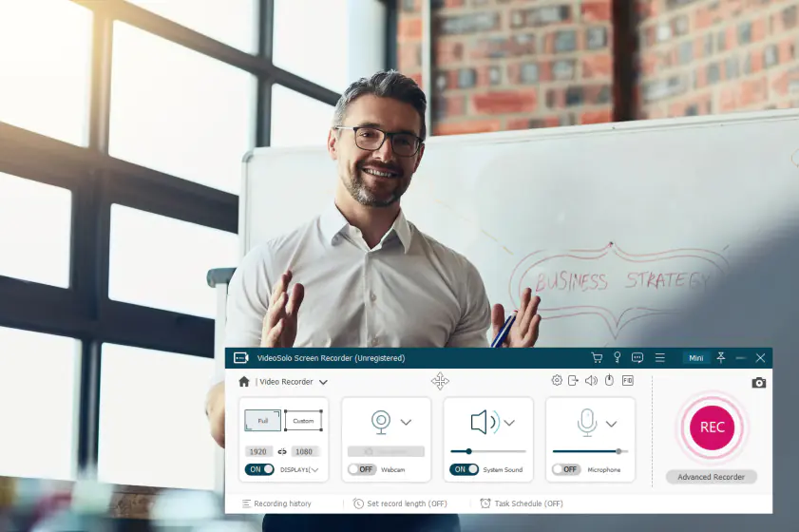The height and width of the screenshot is (532, 799).
Task: Open recording settings gear icon
Action: (557, 380)
